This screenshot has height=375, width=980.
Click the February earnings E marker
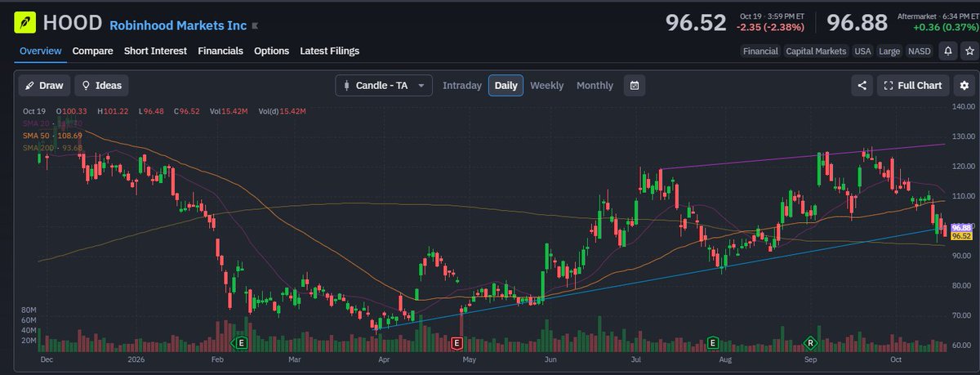(x=240, y=342)
